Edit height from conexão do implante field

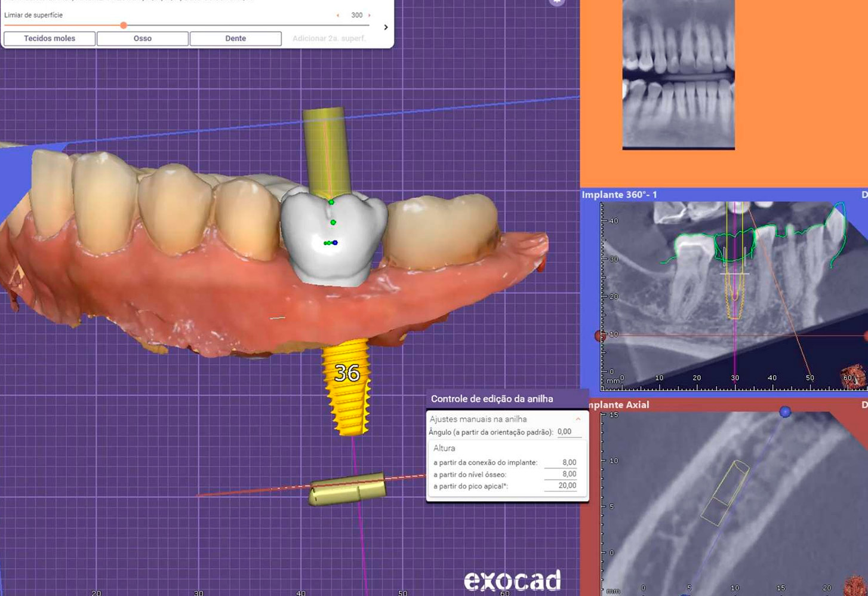[x=562, y=462]
